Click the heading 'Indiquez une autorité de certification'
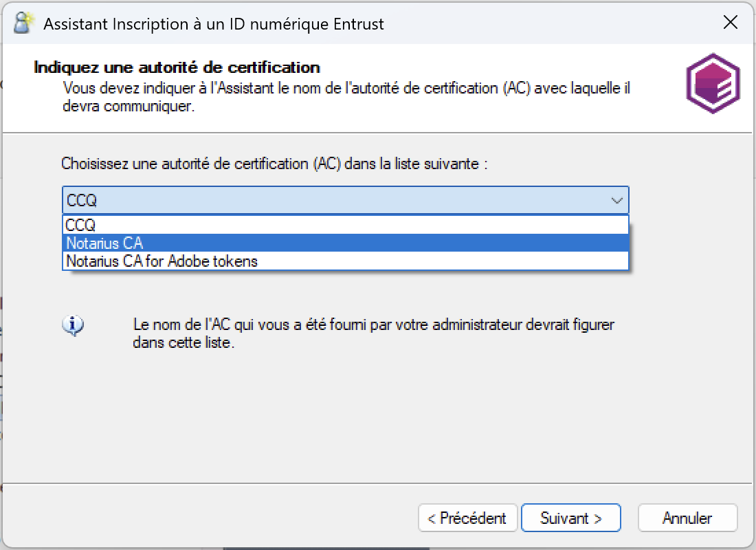Screen dimensions: 756x550 tap(177, 68)
